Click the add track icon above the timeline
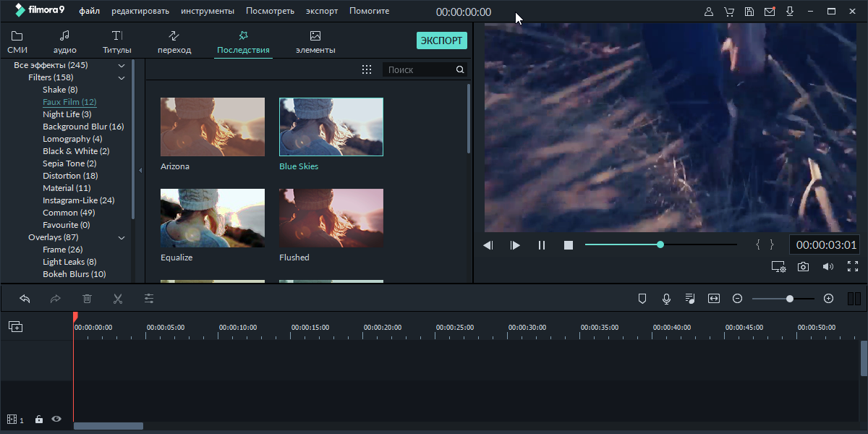The width and height of the screenshot is (868, 434). tap(15, 327)
